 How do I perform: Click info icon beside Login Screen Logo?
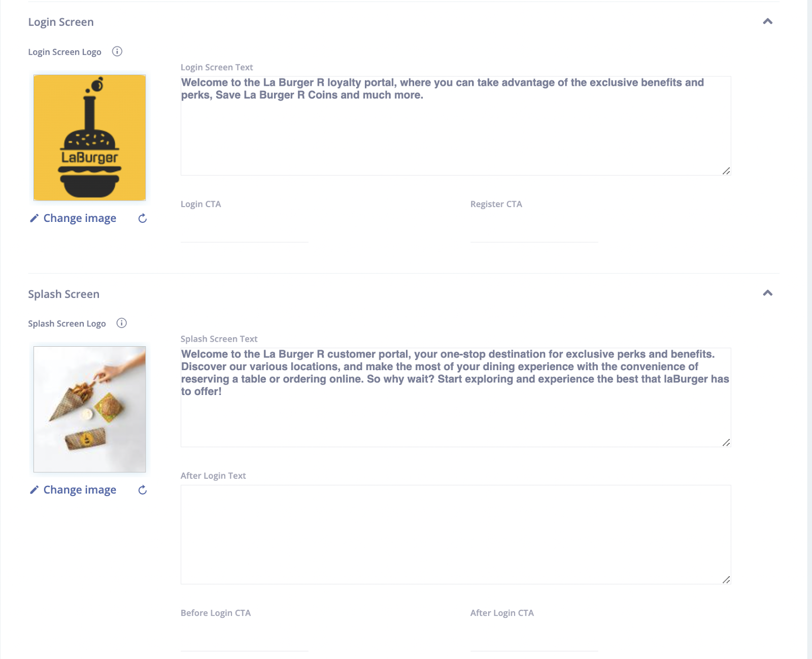click(117, 51)
